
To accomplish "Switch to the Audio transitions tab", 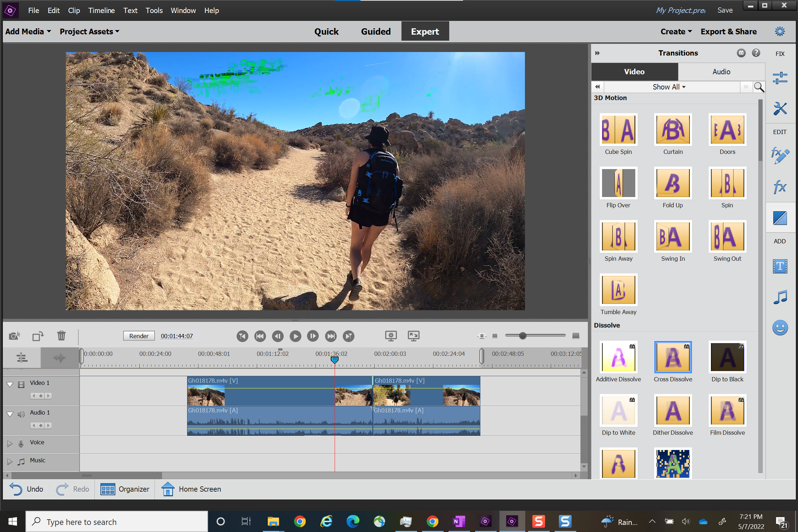I will pos(721,71).
